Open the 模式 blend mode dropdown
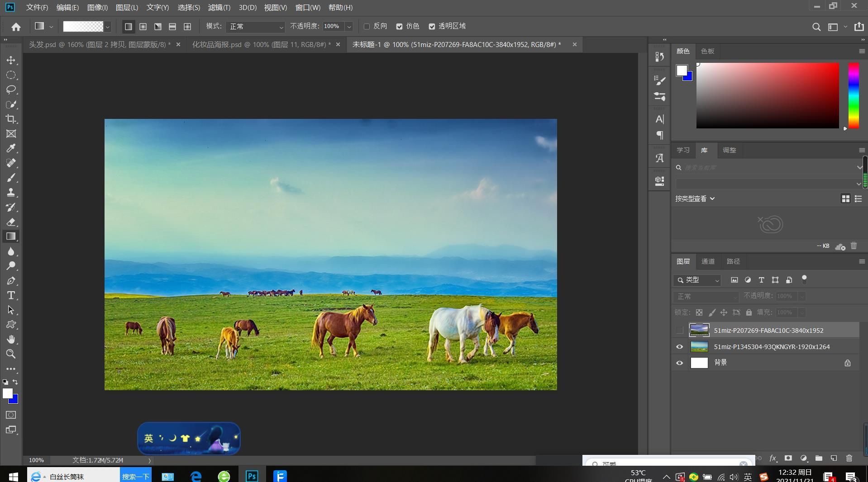Screen dimensions: 868x482 pos(255,27)
